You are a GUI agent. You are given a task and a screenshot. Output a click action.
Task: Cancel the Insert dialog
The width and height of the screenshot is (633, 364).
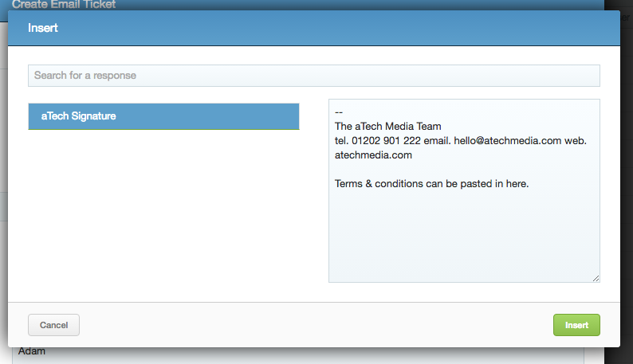(x=53, y=325)
